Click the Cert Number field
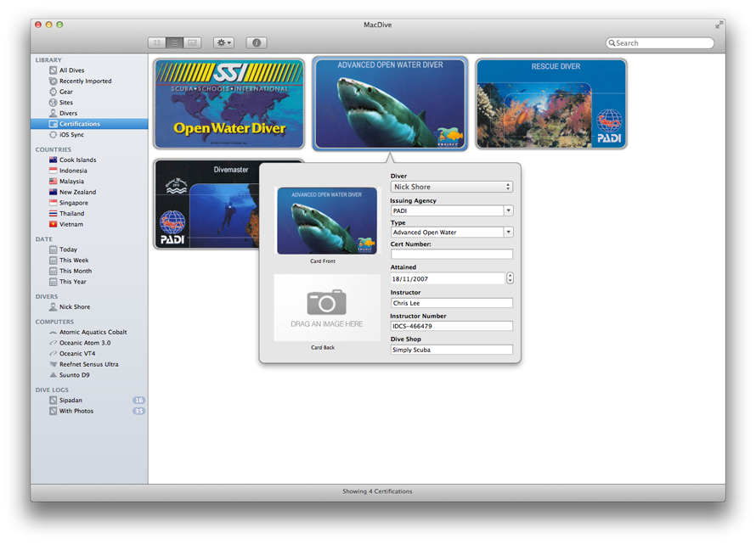 451,254
